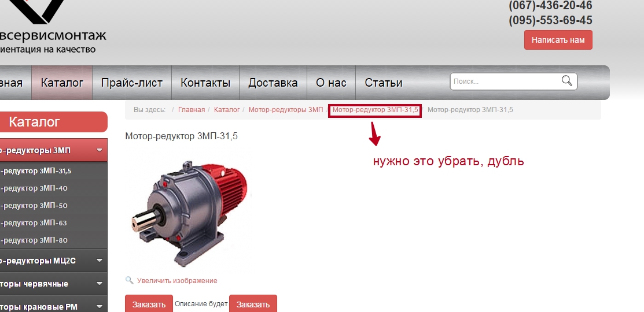Click the Увеличить изображение link
Image resolution: width=644 pixels, height=312 pixels.
pos(177,281)
